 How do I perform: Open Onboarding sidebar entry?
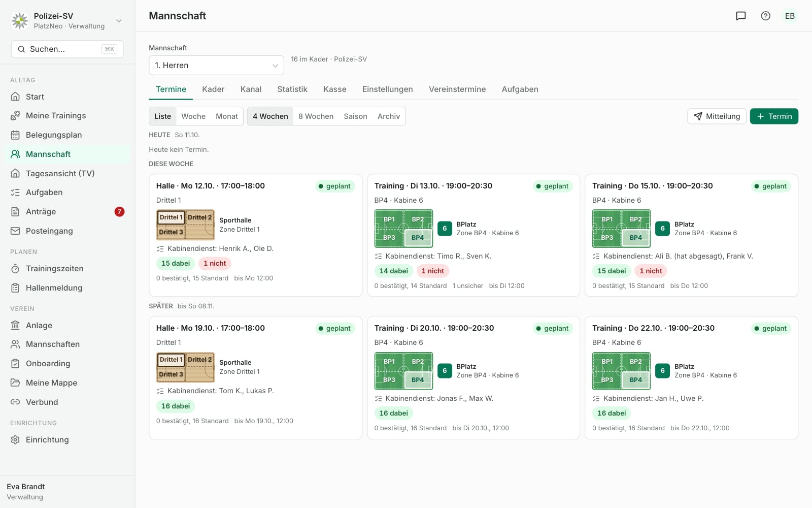(x=67, y=364)
